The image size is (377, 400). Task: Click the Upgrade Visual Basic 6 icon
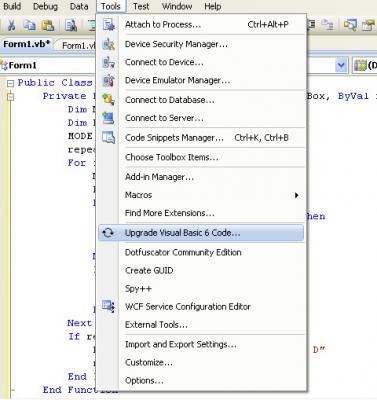(108, 233)
